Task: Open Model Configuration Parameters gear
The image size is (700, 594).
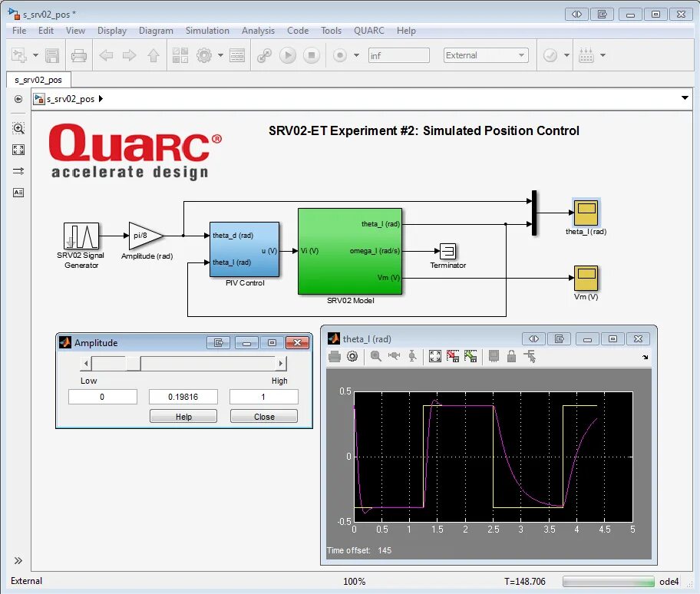Action: (x=204, y=55)
